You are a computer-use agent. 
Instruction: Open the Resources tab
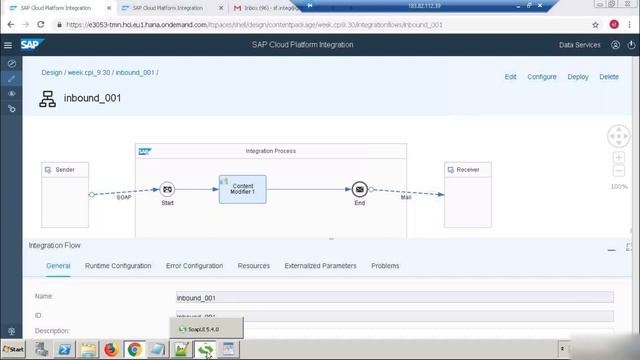tap(253, 266)
